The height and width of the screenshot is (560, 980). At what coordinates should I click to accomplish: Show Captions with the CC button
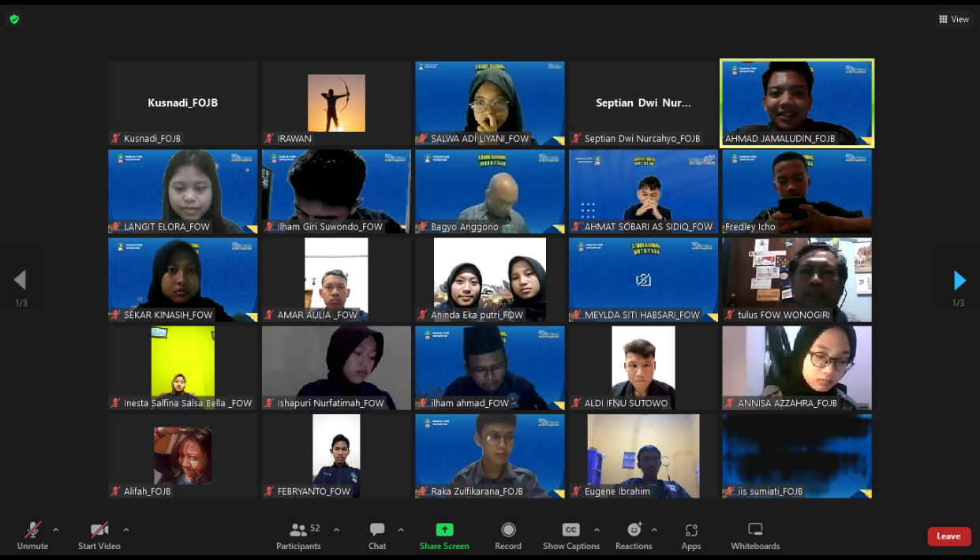570,536
